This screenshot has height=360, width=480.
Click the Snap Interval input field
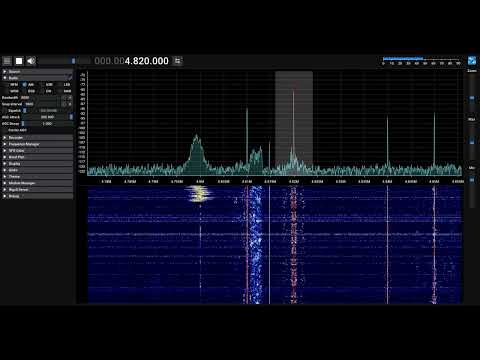coord(43,104)
